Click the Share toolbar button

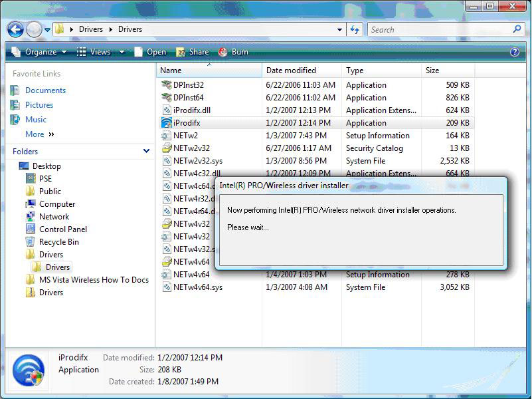193,52
